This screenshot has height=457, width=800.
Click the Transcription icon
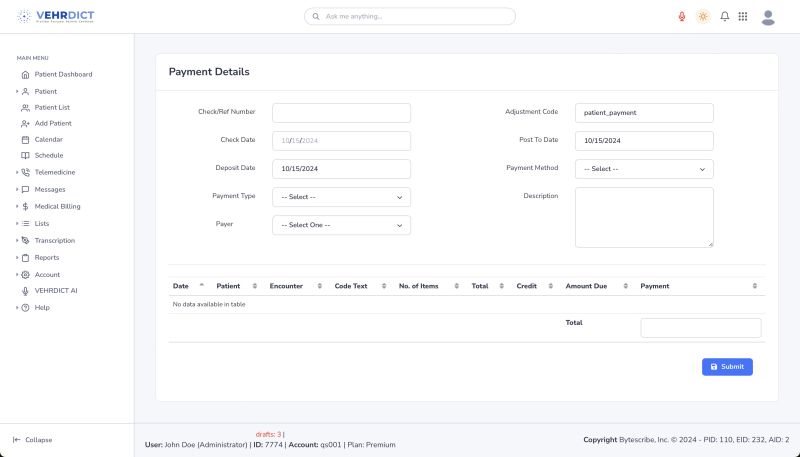coord(26,240)
